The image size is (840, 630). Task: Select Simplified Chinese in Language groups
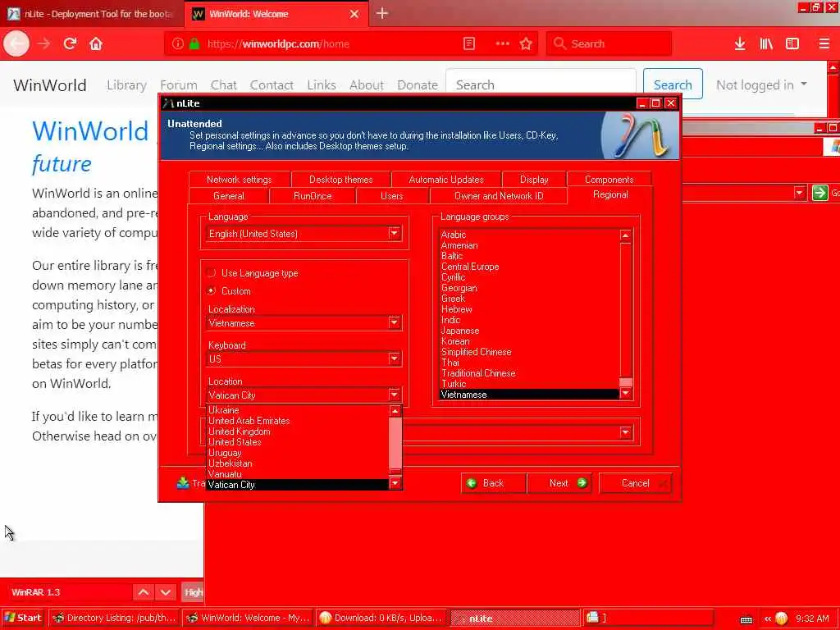529,352
